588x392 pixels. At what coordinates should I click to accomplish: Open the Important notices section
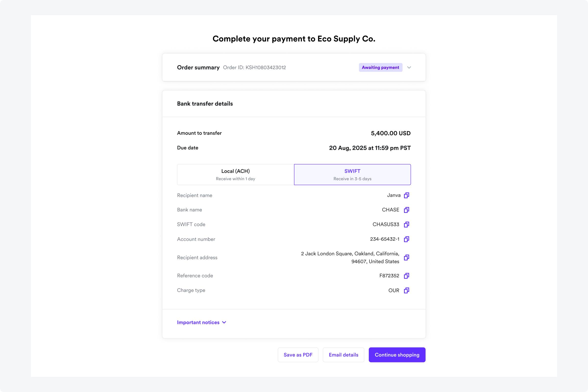point(198,322)
